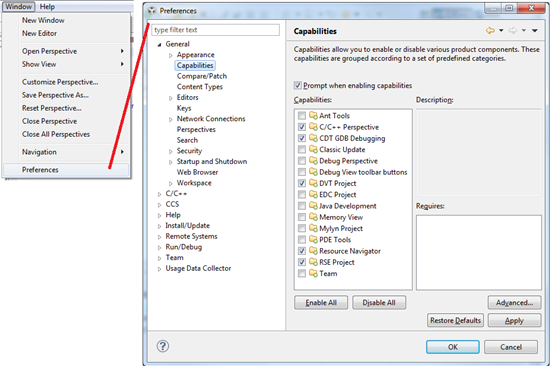Enable the Ant Tools checkbox
Image resolution: width=550 pixels, height=366 pixels.
tap(302, 115)
